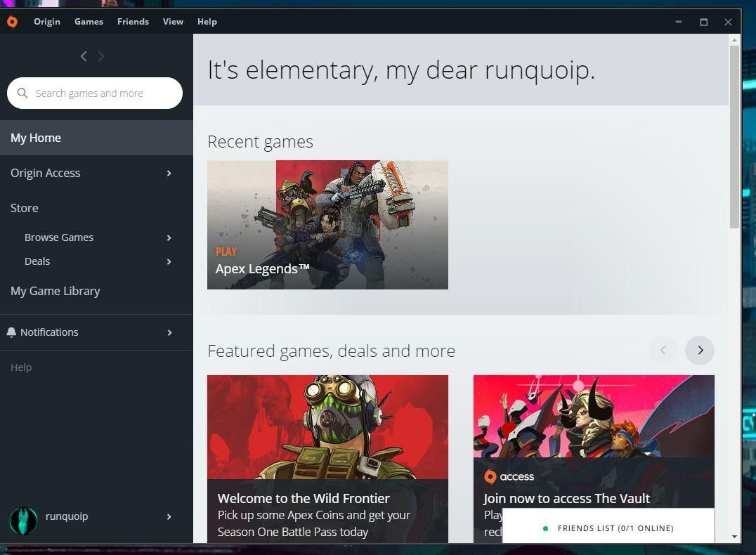Maximize the Origin window
Viewport: 756px width, 555px height.
click(x=704, y=22)
